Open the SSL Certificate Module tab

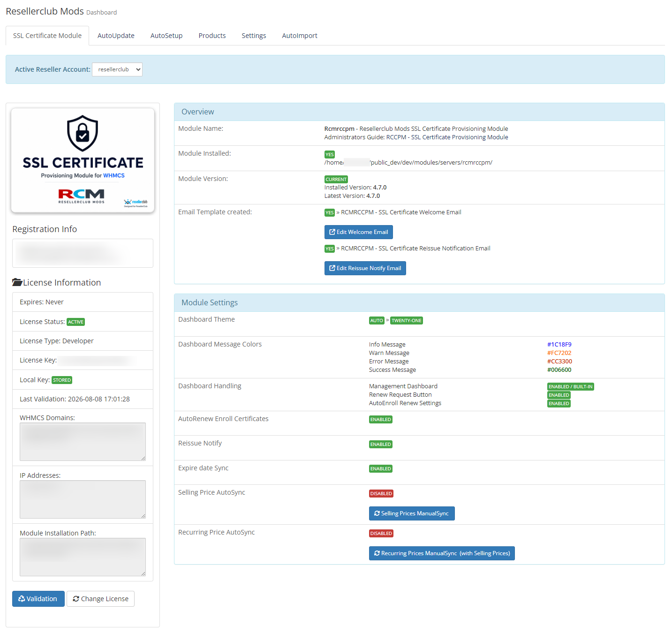click(x=47, y=36)
